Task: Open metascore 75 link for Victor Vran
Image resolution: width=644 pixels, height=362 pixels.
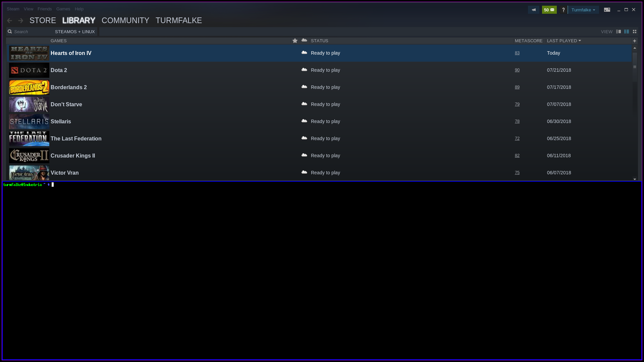Action: point(517,173)
